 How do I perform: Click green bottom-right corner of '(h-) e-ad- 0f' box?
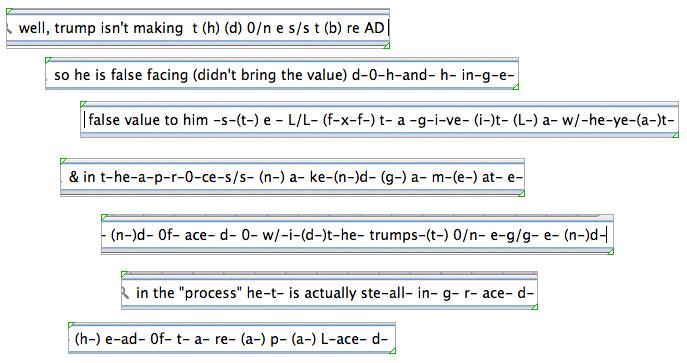393,350
